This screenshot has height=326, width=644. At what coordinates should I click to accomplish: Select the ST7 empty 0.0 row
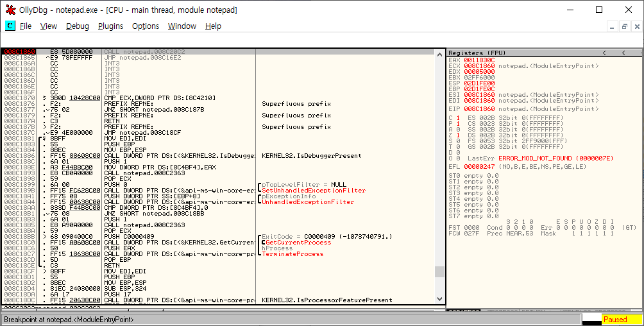click(473, 216)
